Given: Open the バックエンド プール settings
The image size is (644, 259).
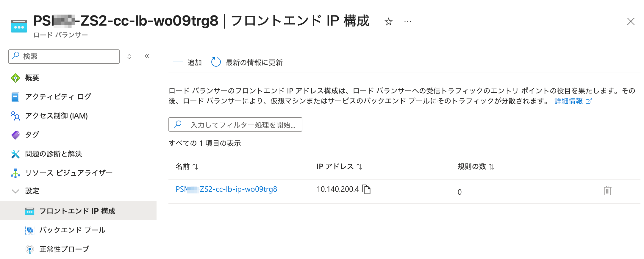Looking at the screenshot, I should point(73,230).
